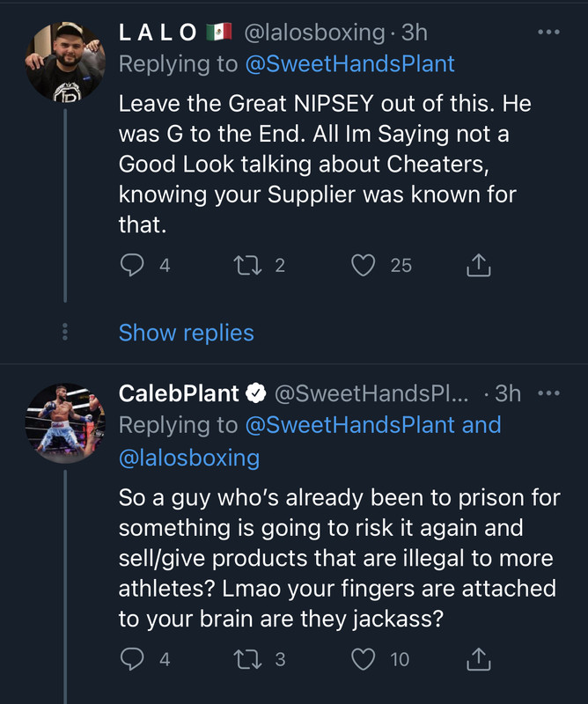Viewport: 588px width, 704px height.
Task: Expand thread with Show replies
Action: click(x=186, y=333)
